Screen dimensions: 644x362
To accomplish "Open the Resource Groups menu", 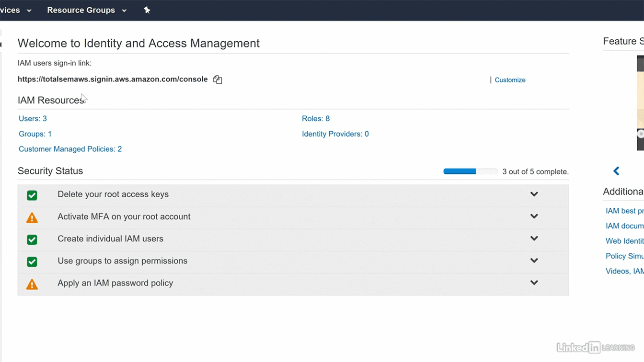I will (86, 10).
